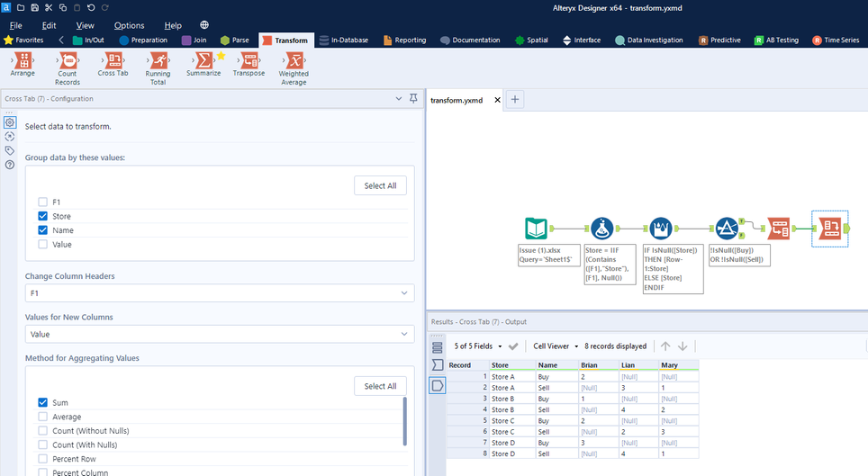This screenshot has width=868, height=476.
Task: Open the Configuration gear icon in sidebar
Action: click(x=10, y=122)
